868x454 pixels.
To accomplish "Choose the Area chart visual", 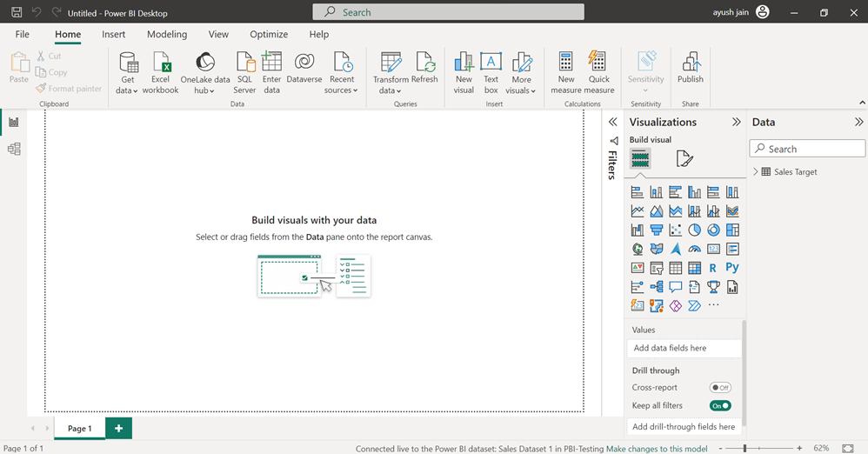I will [x=657, y=211].
